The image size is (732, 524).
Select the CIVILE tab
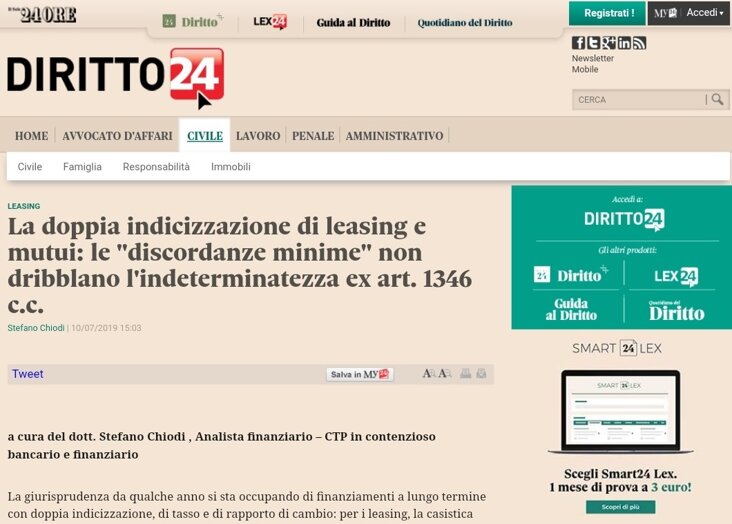(x=205, y=136)
